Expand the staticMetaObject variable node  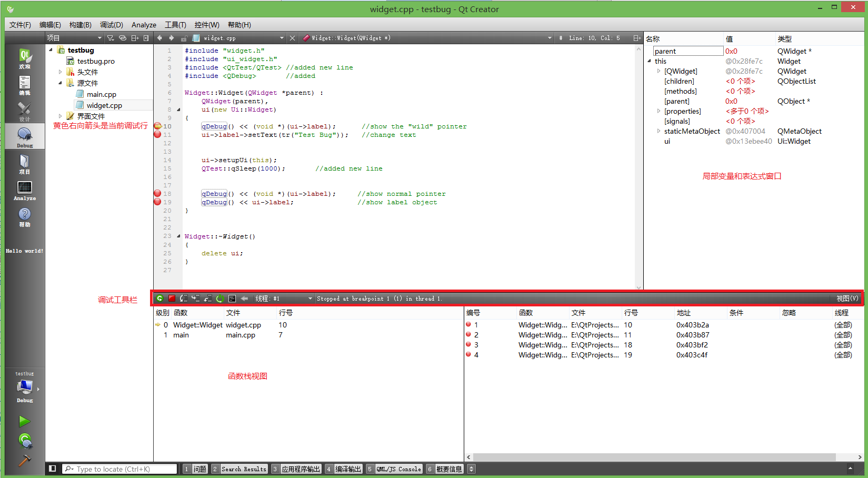click(659, 131)
